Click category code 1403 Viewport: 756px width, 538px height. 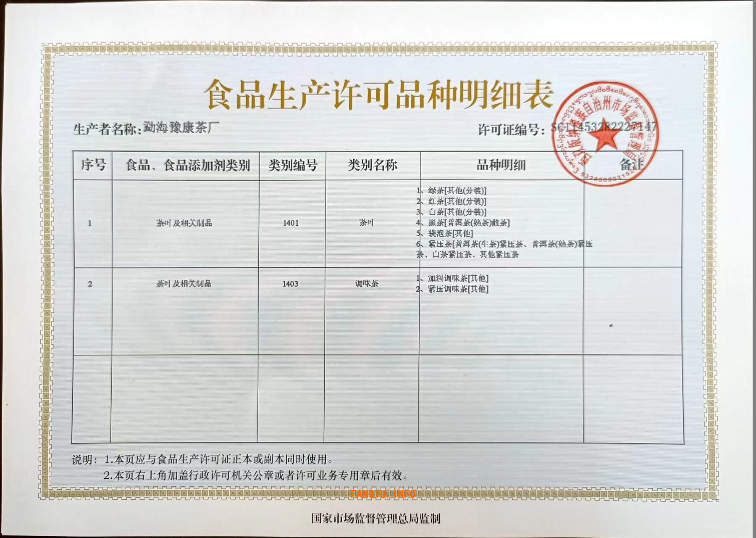[x=291, y=284]
